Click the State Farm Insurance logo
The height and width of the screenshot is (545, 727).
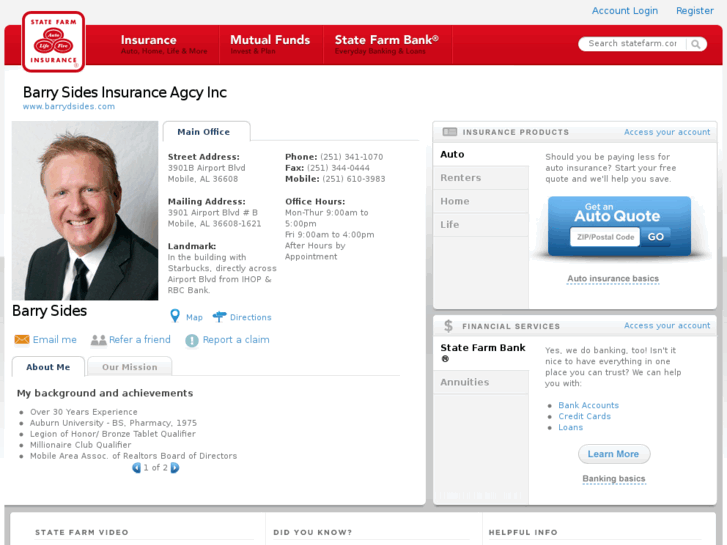[53, 42]
